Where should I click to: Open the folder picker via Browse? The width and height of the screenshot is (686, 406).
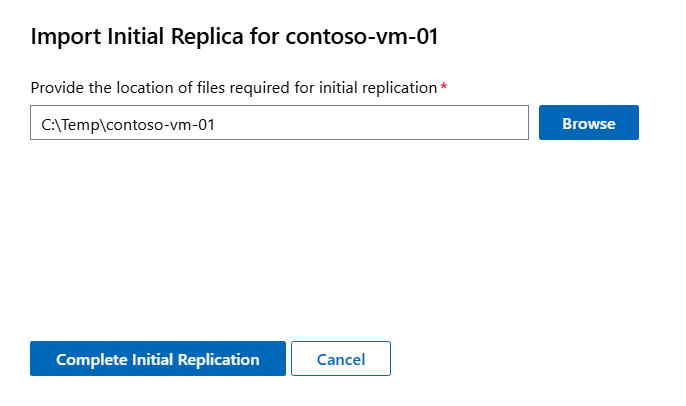pyautogui.click(x=588, y=124)
